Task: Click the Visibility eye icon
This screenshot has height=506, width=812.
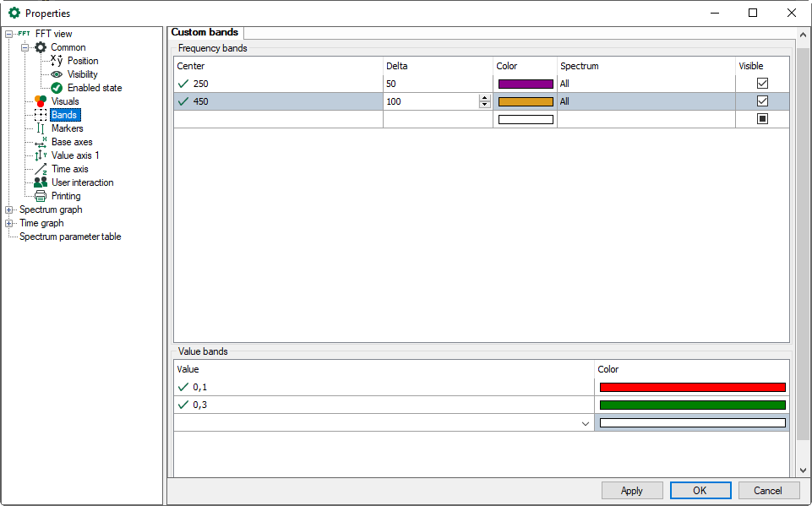Action: 57,74
